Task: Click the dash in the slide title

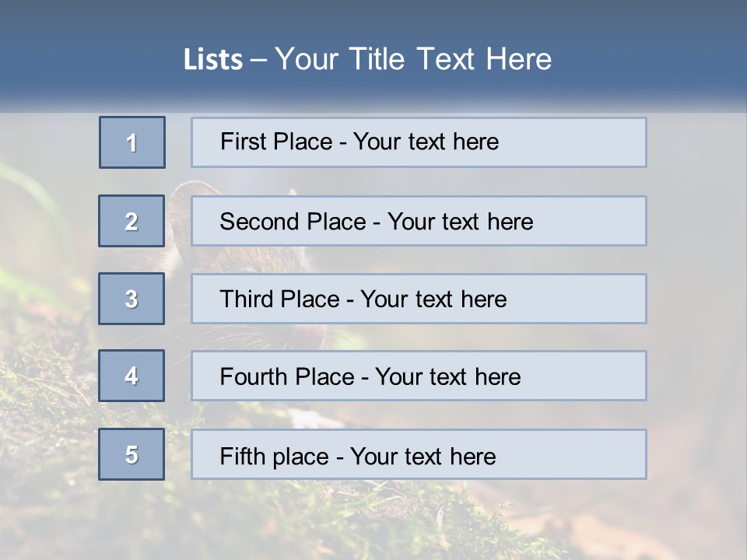Action: pos(259,60)
